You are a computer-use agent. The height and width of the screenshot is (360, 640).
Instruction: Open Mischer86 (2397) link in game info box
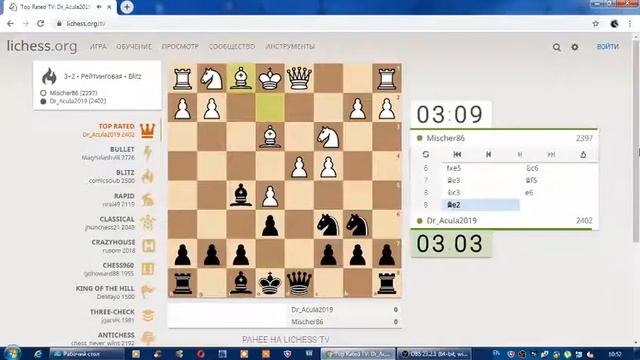pos(73,93)
